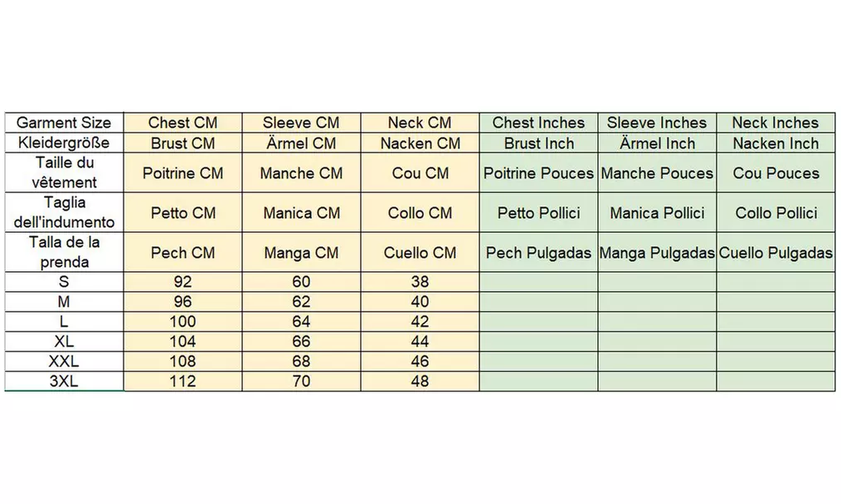Click the sleeve value 64 cell
This screenshot has height=504, width=841.
click(301, 322)
